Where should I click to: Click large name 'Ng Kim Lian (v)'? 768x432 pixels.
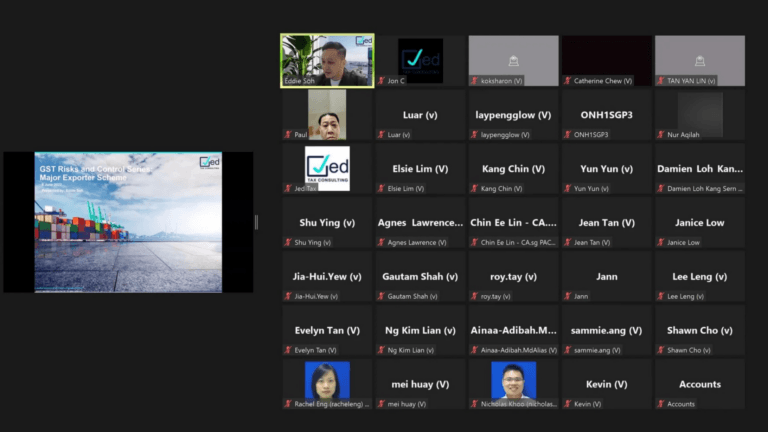click(420, 331)
